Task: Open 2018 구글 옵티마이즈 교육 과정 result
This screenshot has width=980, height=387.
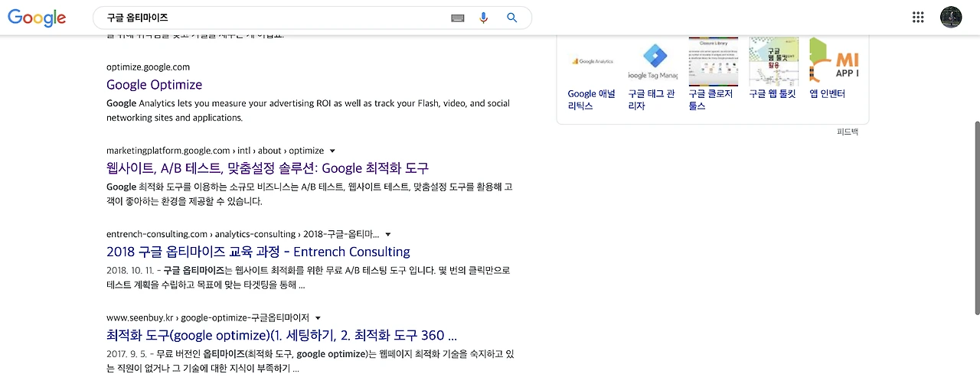Action: coord(258,252)
